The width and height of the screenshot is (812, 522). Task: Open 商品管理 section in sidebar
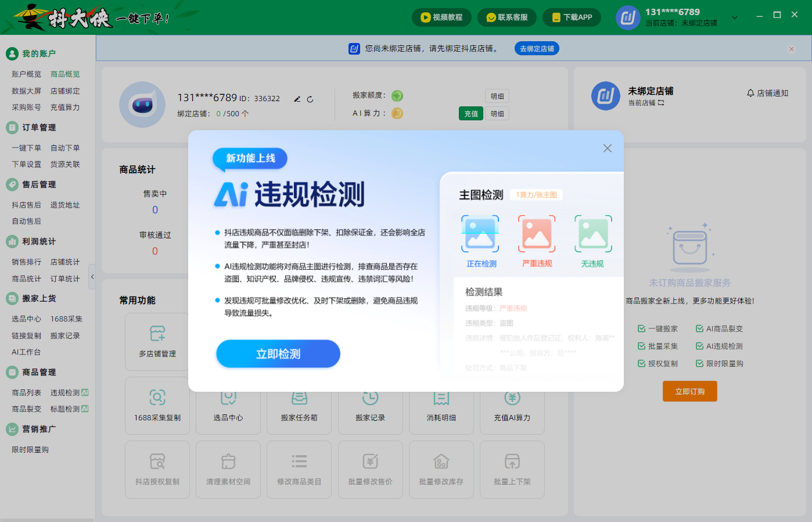pos(31,372)
